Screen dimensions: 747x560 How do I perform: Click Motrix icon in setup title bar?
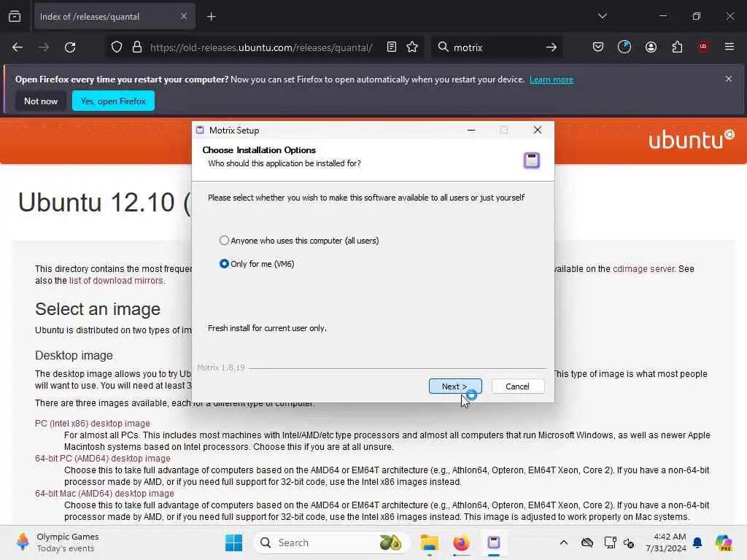click(200, 130)
